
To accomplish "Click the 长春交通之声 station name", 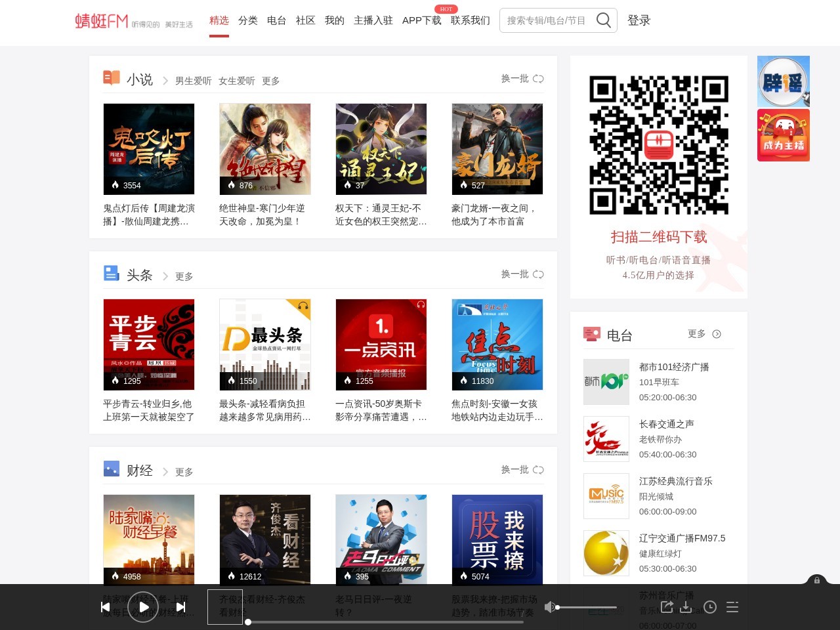I will pyautogui.click(x=667, y=424).
